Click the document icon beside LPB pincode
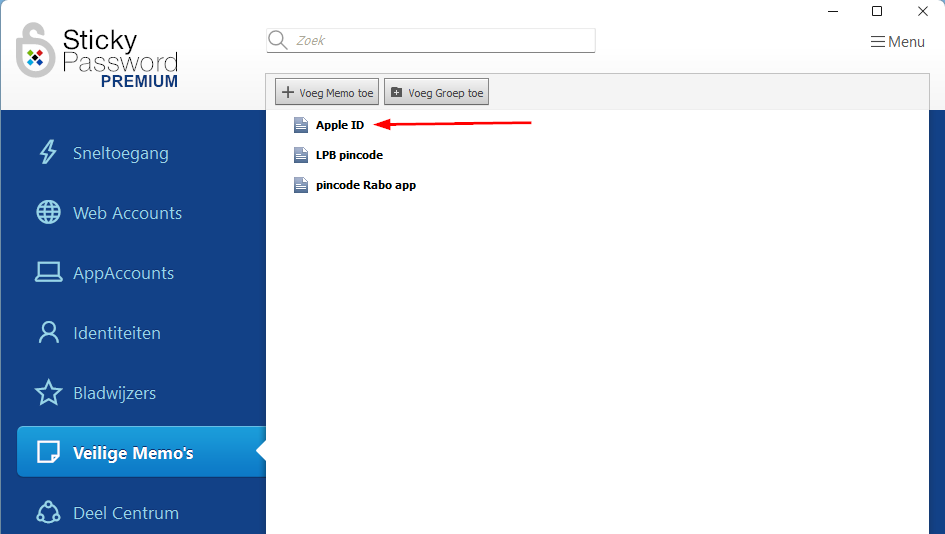The image size is (945, 534). click(300, 155)
